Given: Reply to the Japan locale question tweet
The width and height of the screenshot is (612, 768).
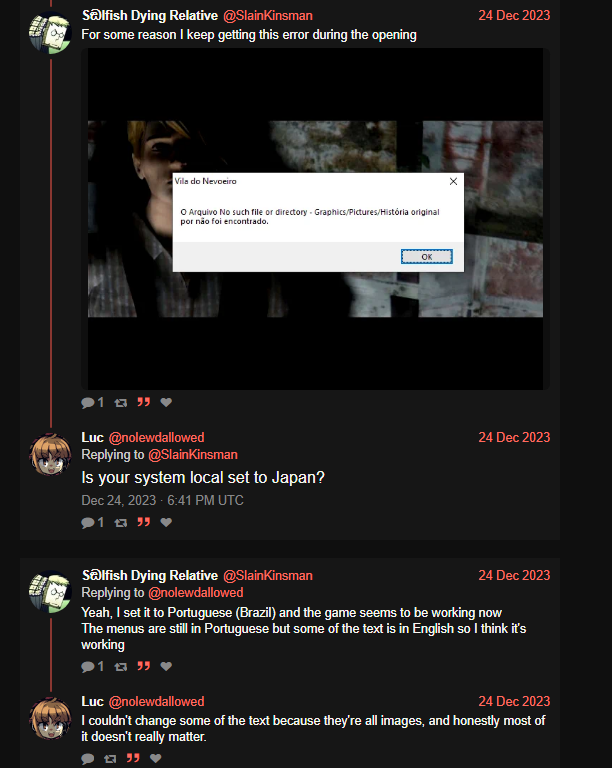Looking at the screenshot, I should tap(88, 523).
